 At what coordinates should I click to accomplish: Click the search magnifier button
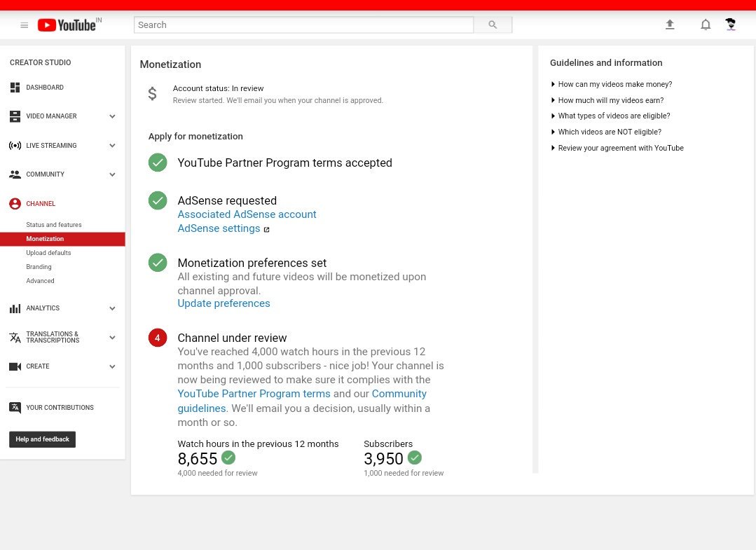[493, 25]
